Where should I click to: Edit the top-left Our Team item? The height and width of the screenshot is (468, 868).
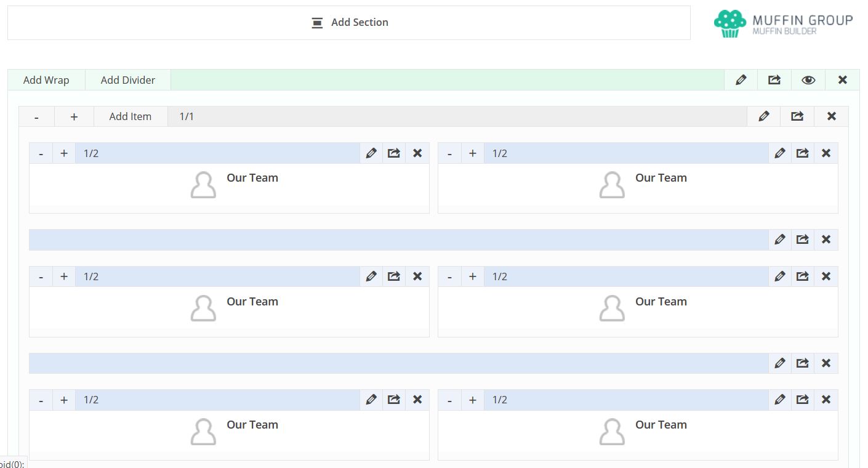(371, 153)
